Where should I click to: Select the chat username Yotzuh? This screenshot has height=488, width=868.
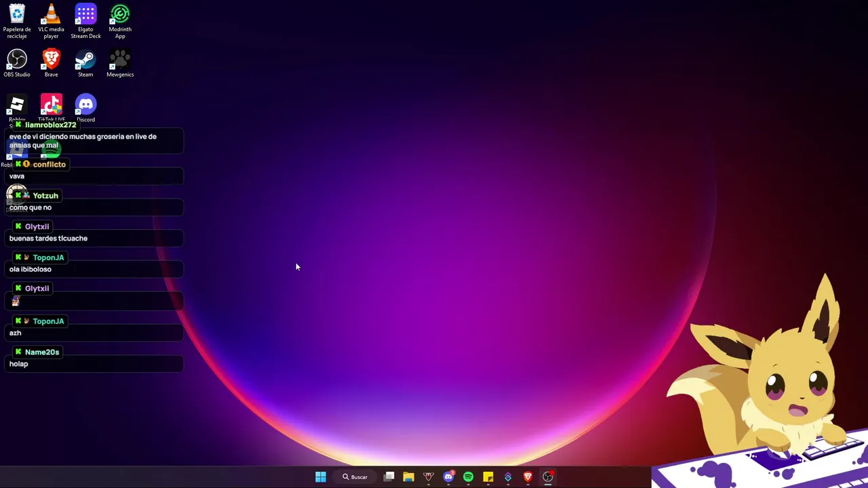pos(45,195)
